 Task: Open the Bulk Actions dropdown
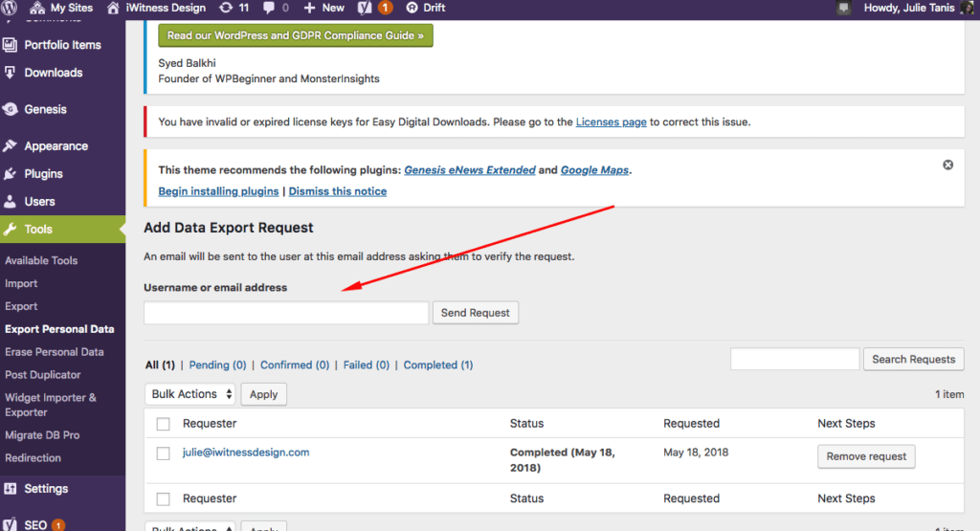pos(190,394)
